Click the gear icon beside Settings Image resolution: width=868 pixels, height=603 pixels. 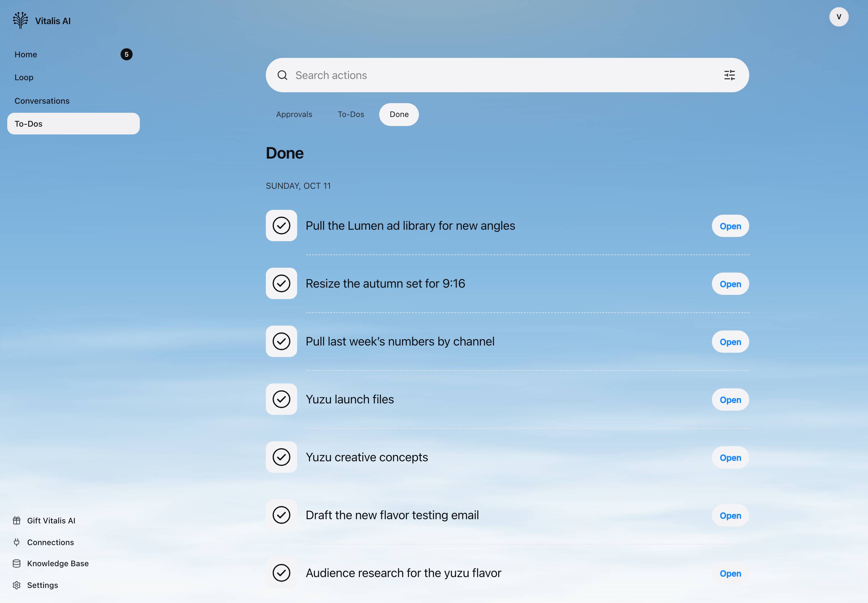point(17,585)
